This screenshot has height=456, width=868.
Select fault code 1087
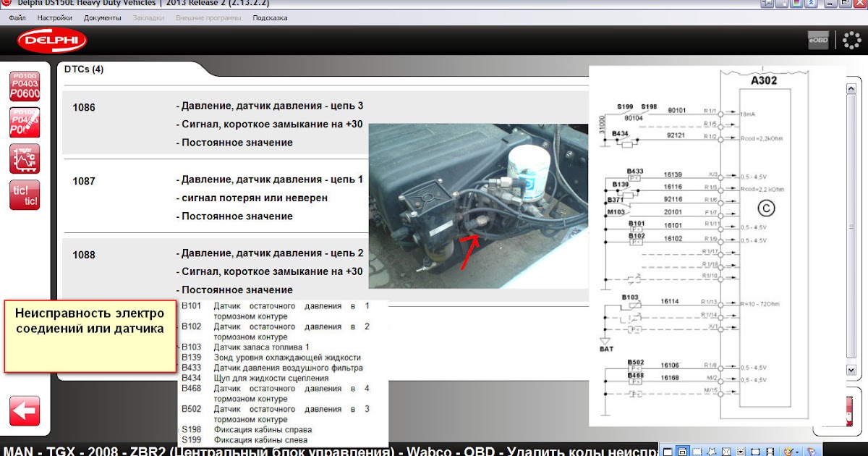click(83, 181)
